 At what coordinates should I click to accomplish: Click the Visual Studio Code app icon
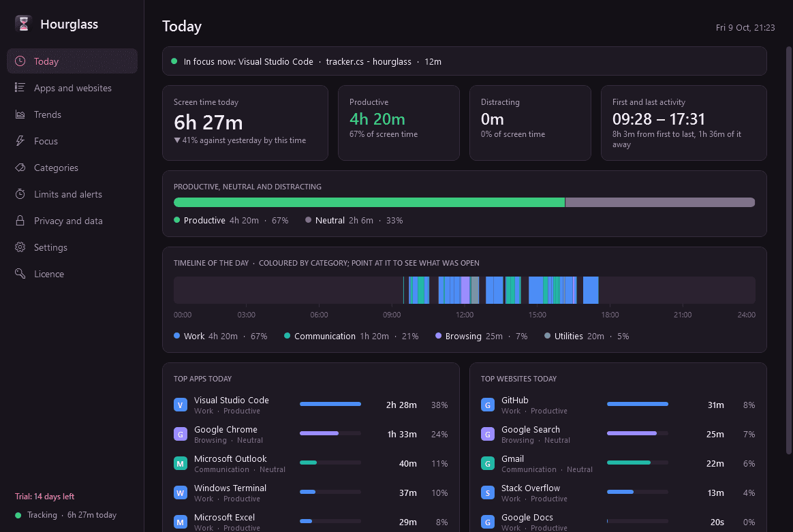pos(181,405)
